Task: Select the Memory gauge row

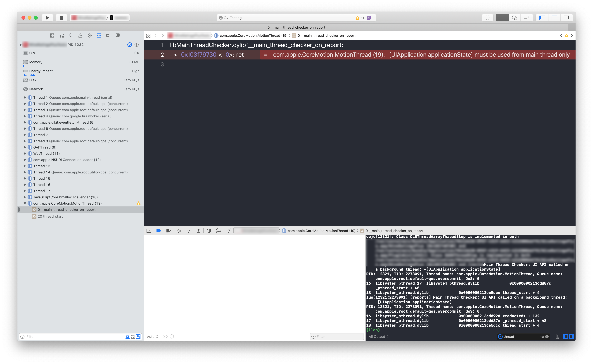Action: coord(81,62)
